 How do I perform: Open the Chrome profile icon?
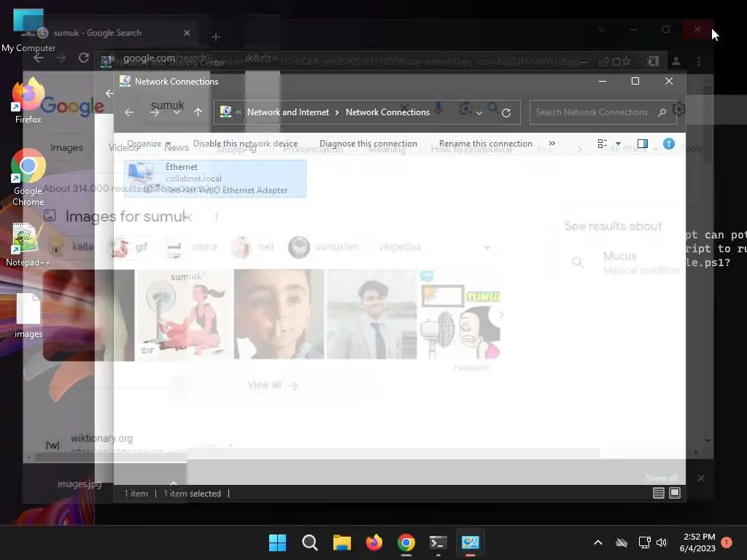click(x=676, y=61)
